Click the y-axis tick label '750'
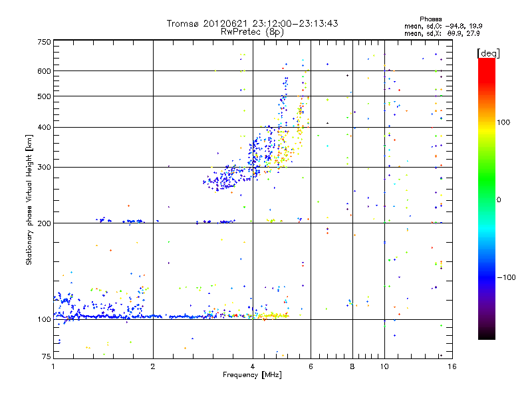 (x=44, y=42)
